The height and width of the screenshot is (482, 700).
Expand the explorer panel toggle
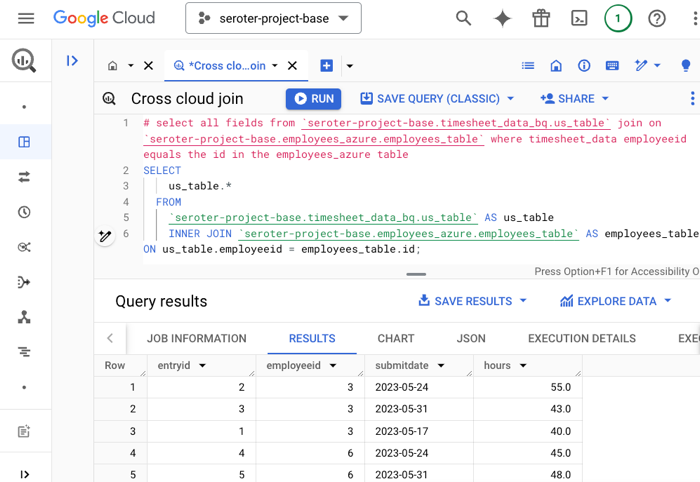click(x=72, y=61)
